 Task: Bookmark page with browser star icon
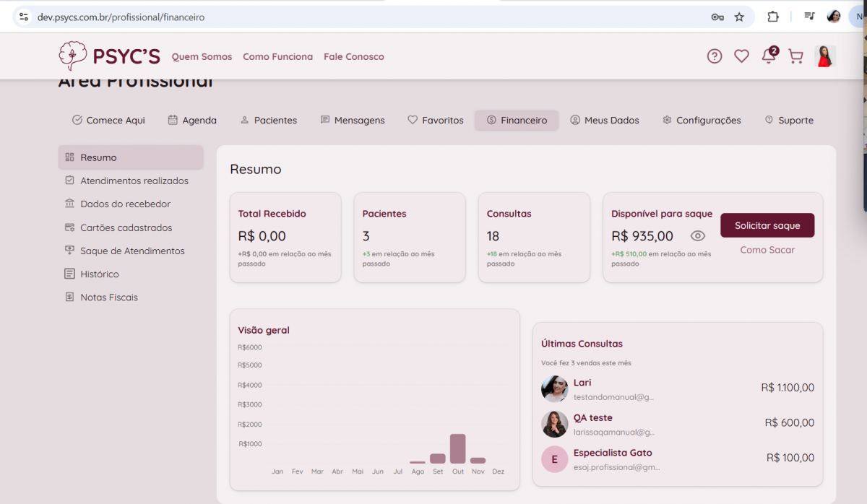click(x=739, y=17)
